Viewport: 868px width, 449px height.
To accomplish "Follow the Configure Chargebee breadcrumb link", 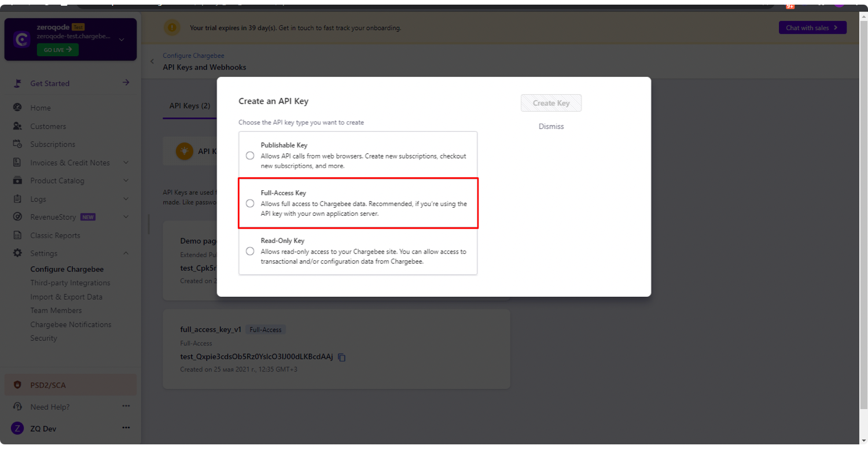I will pos(193,56).
